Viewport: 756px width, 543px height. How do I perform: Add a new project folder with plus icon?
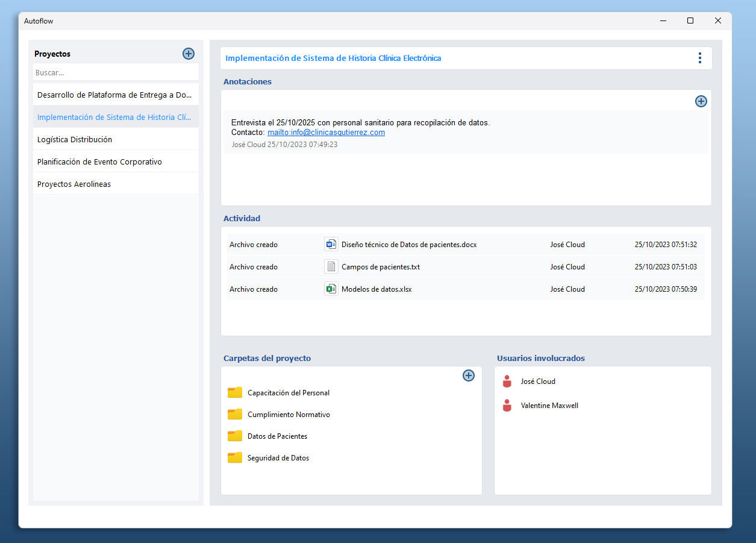(x=469, y=375)
